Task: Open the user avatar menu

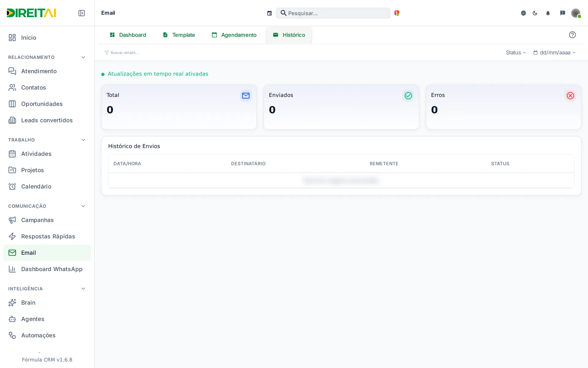Action: click(576, 13)
